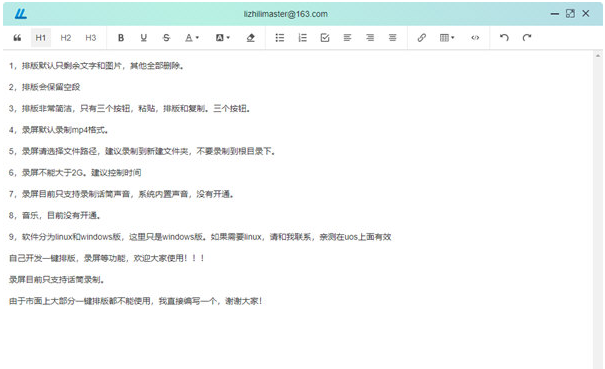605x369 pixels.
Task: Toggle underline formatting
Action: click(144, 37)
